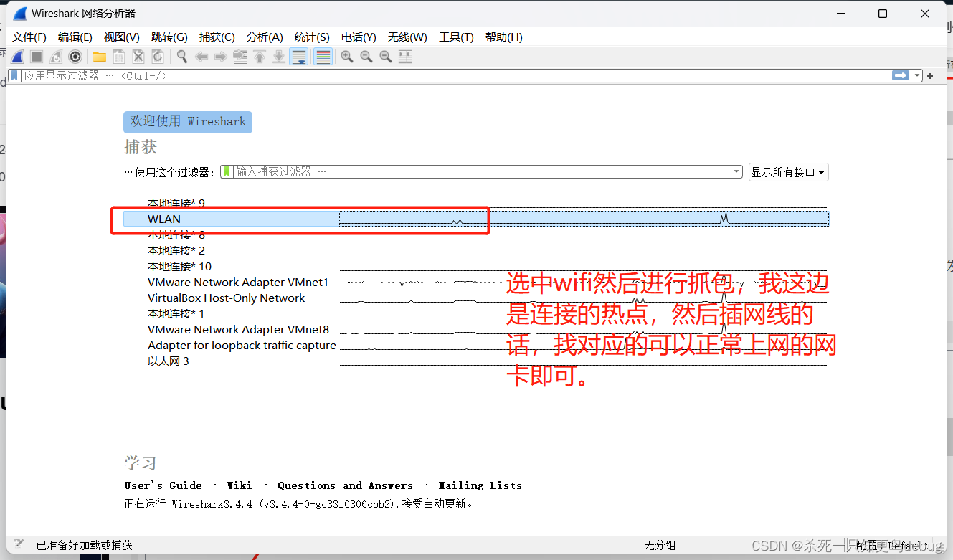Click the reload capture file icon
953x560 pixels.
coord(158,57)
